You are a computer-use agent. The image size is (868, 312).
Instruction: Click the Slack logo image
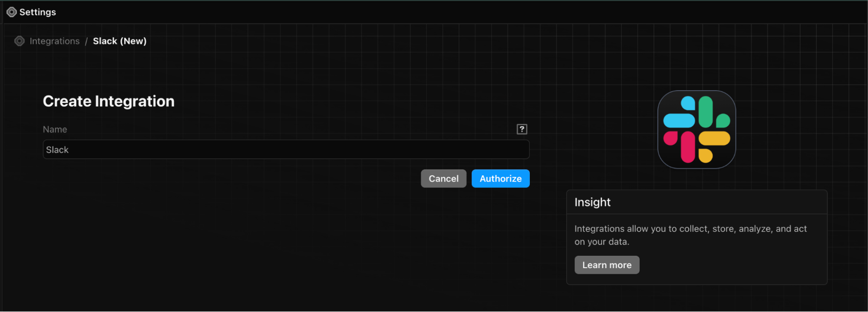(696, 129)
